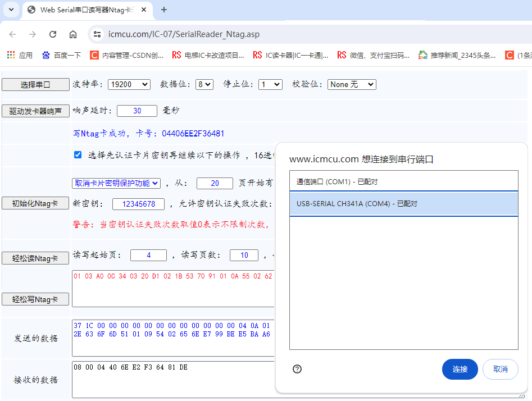Open the apps grid bookmark icon

[x=11, y=55]
